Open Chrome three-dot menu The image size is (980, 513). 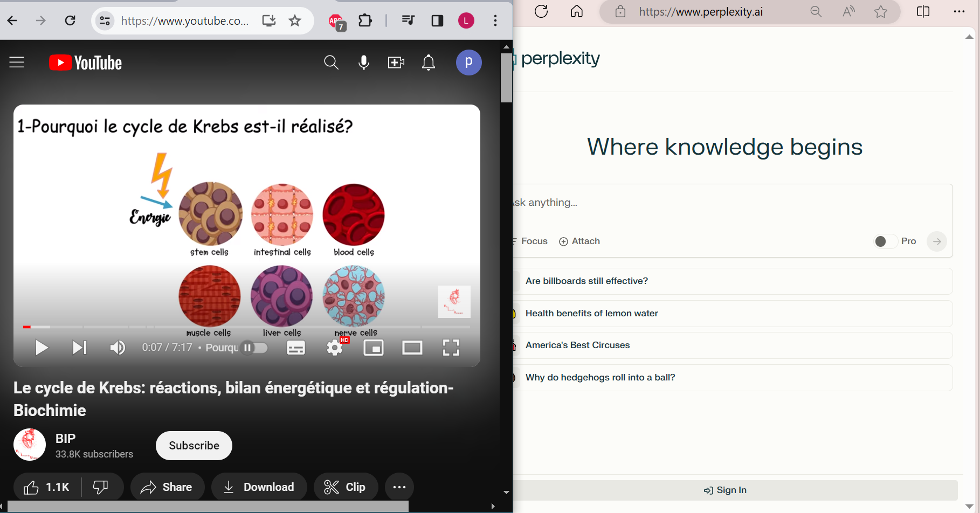(x=495, y=21)
